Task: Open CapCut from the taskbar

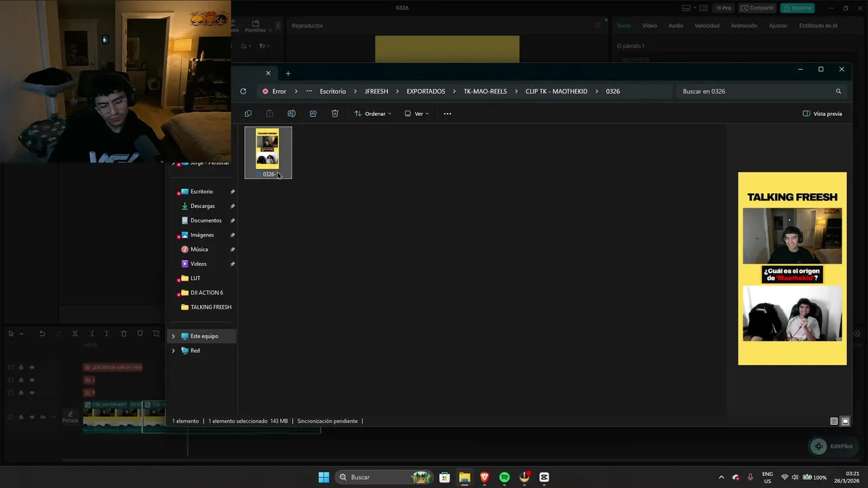Action: click(544, 477)
